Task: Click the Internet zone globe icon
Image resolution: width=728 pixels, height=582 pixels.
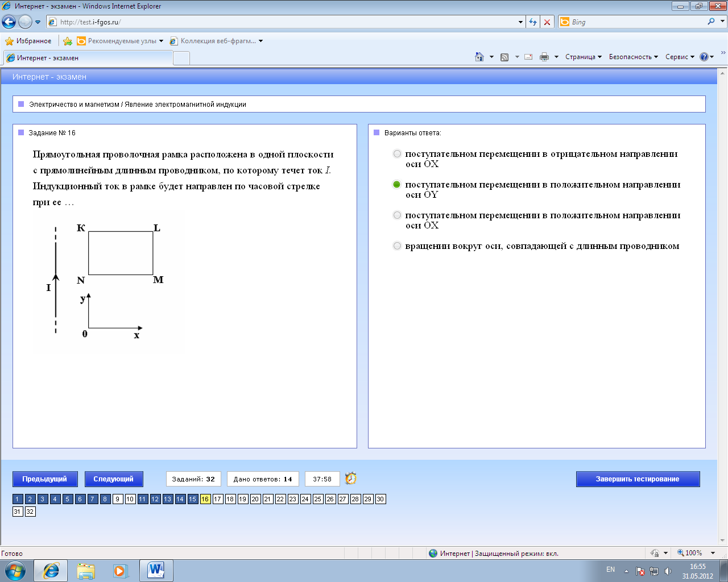Action: coord(433,553)
